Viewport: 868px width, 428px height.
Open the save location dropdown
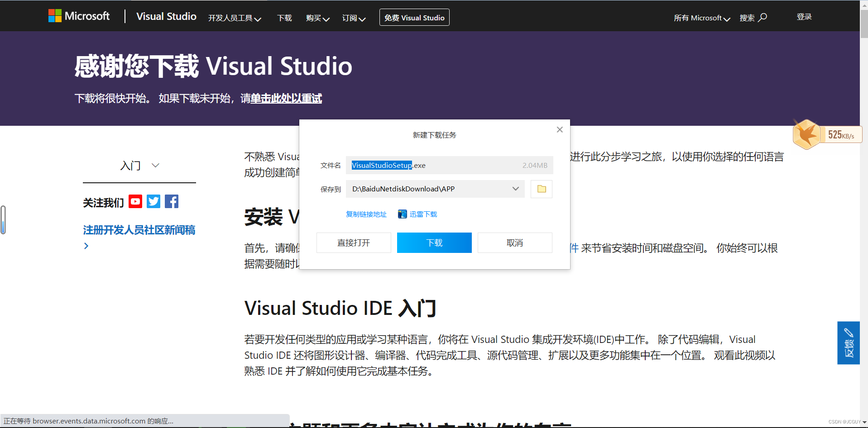515,189
